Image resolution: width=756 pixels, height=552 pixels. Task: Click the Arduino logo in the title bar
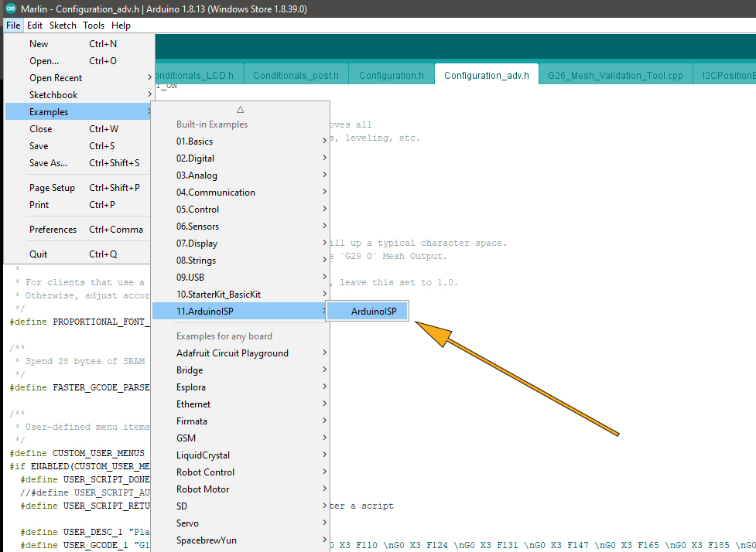[10, 9]
